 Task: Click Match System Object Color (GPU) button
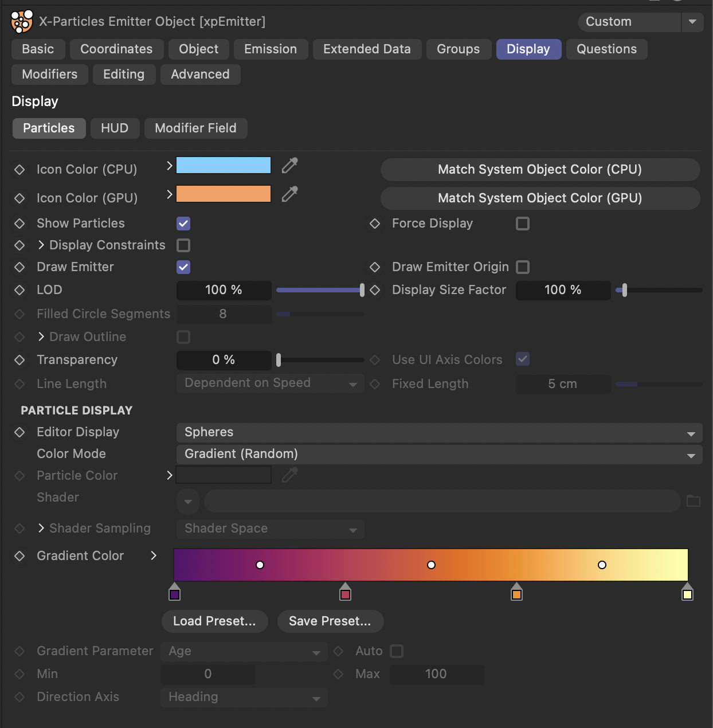point(540,198)
